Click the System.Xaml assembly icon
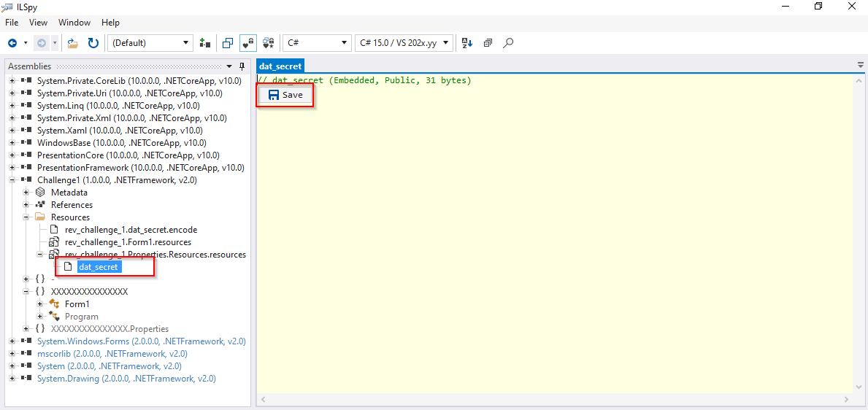 click(26, 131)
